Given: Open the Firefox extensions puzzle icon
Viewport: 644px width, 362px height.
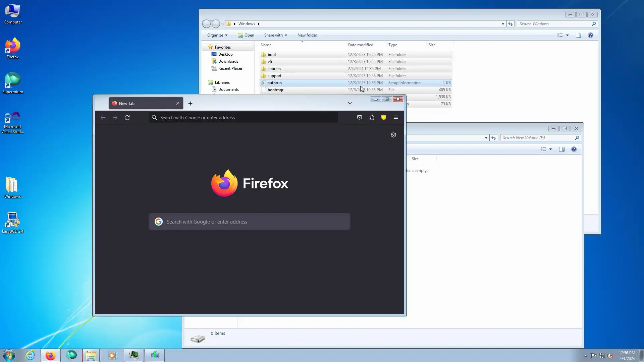Looking at the screenshot, I should coord(372,118).
